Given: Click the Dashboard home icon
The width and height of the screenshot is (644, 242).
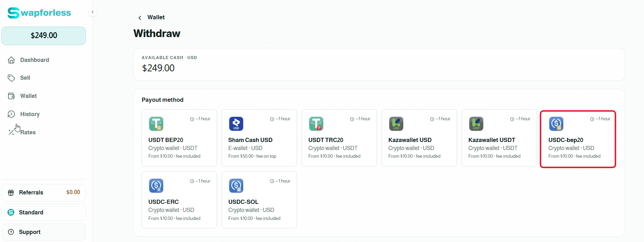Looking at the screenshot, I should point(12,60).
